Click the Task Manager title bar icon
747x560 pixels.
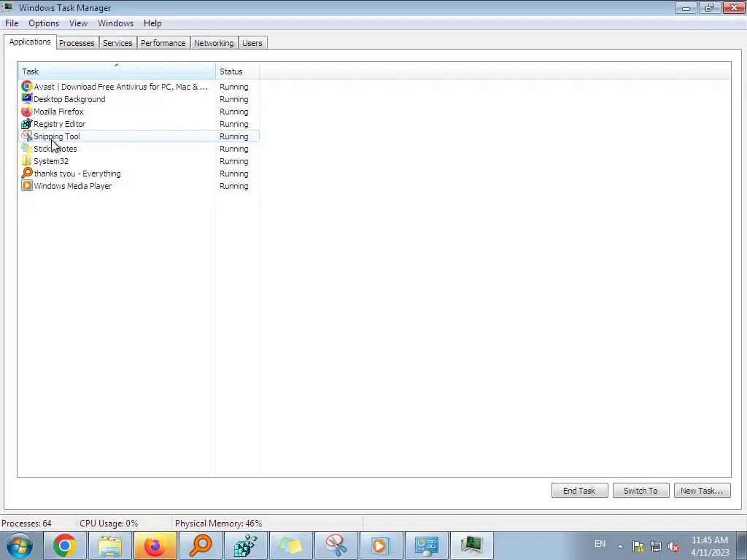[7, 7]
